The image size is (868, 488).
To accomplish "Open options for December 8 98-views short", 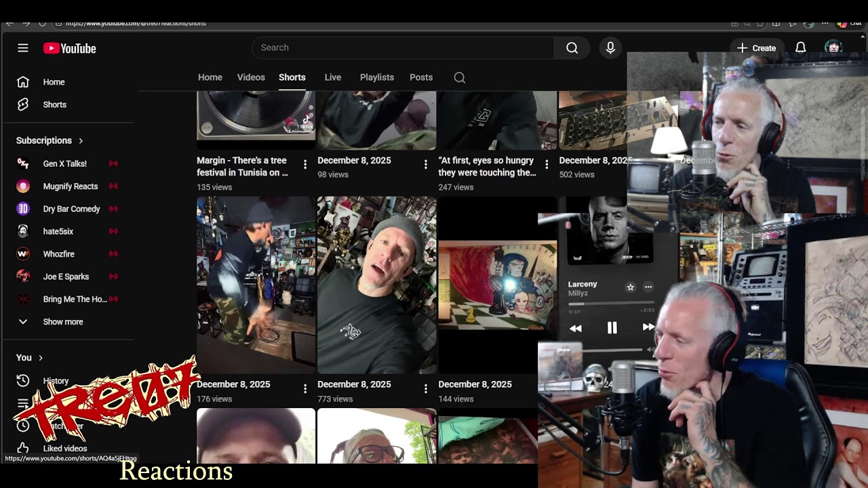I will point(426,165).
